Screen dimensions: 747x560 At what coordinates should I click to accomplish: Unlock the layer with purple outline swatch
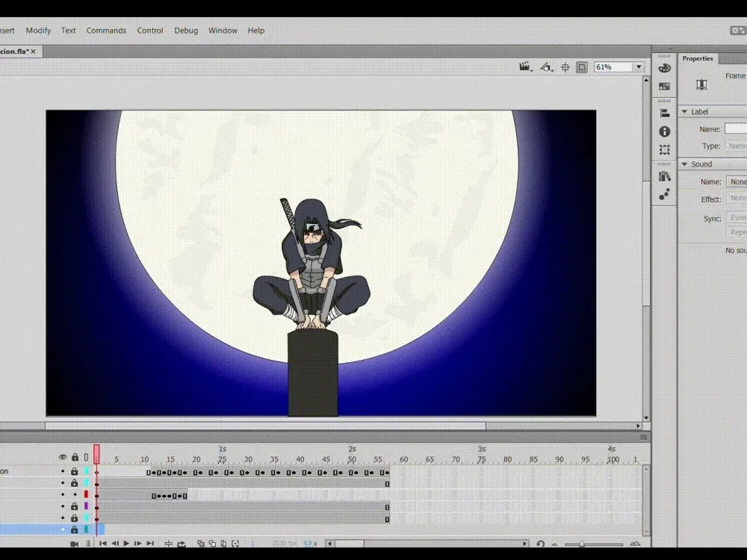74,506
